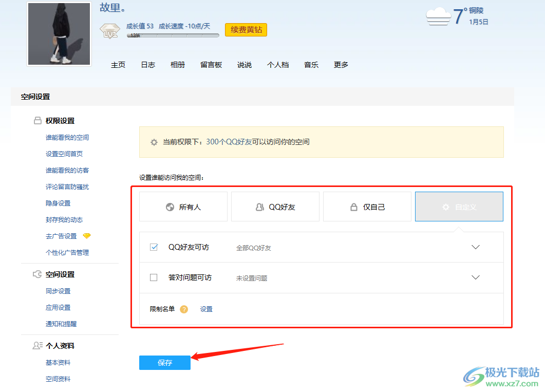Click the 设置 link beside 限制名单
Image resolution: width=545 pixels, height=392 pixels.
coord(206,309)
